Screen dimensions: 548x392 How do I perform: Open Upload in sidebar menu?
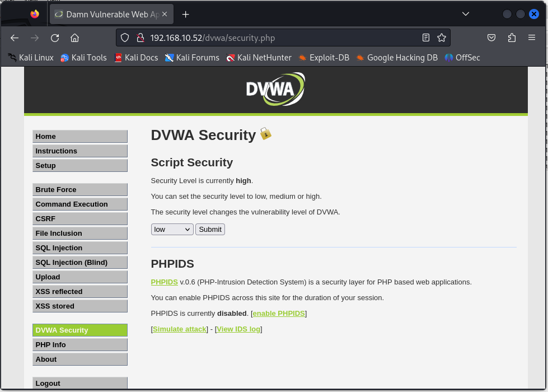coord(80,277)
